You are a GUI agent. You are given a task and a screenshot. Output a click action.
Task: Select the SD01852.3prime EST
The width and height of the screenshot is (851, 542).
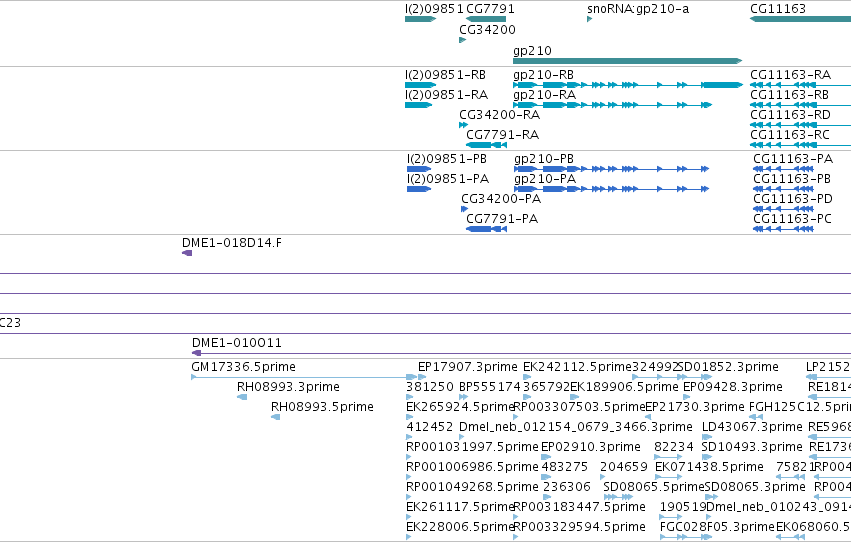tap(695, 377)
